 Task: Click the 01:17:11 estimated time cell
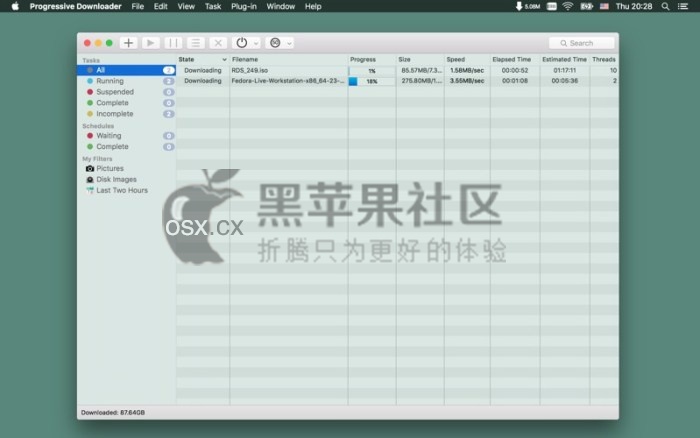(x=564, y=70)
